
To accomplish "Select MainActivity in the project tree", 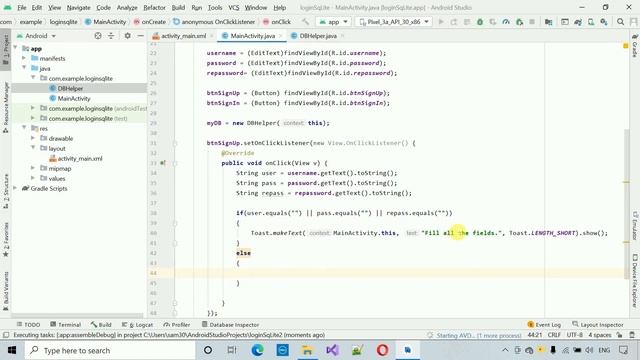I will click(x=69, y=98).
